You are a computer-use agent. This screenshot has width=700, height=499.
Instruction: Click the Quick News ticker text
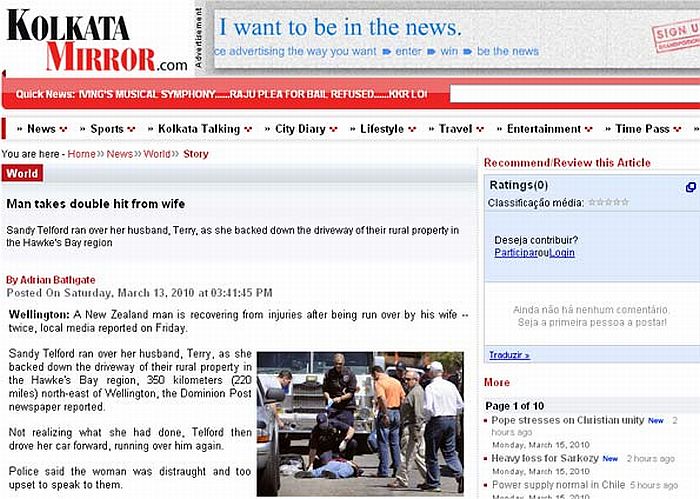coord(253,94)
